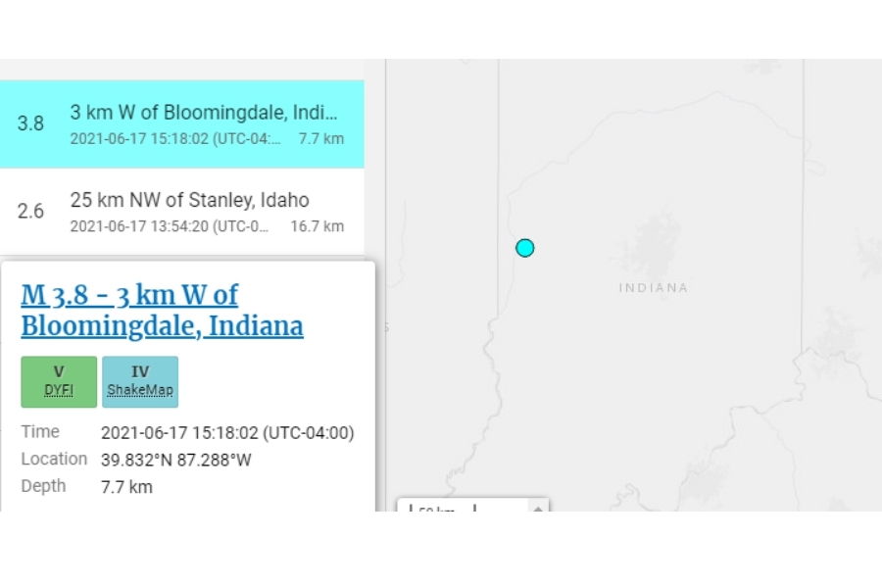Click the 2.6 magnitude value in the list

(30, 211)
